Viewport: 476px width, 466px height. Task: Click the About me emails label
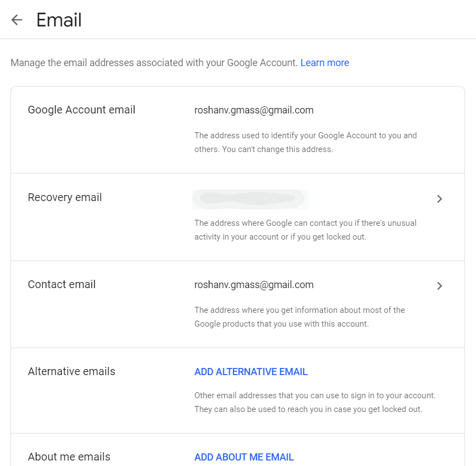coord(69,457)
